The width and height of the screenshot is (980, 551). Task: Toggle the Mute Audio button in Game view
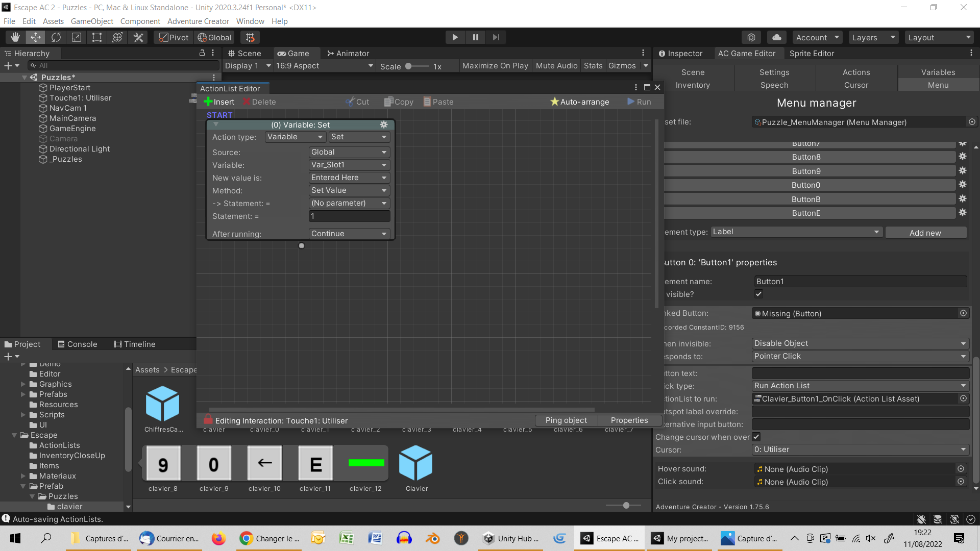click(556, 66)
